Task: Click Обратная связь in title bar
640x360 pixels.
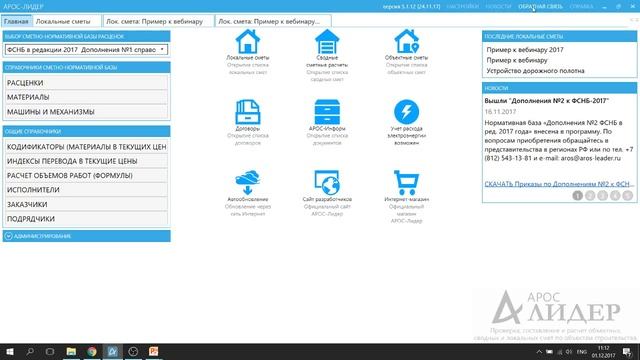Action: pyautogui.click(x=540, y=7)
